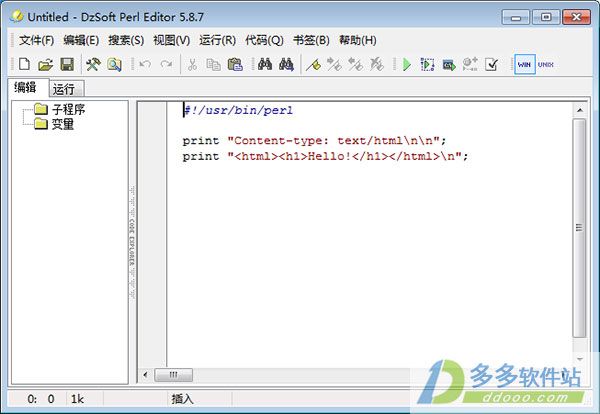
Task: Open Find with the binoculars icon
Action: [265, 64]
